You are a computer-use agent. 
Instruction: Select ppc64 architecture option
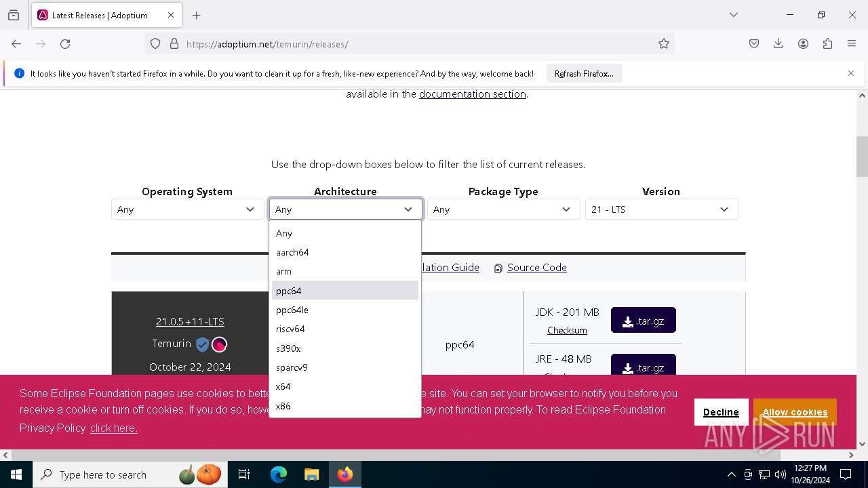pyautogui.click(x=345, y=290)
